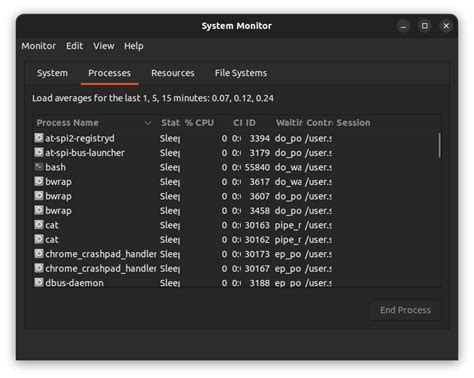Click process ID 3394
The image size is (474, 378).
[260, 138]
